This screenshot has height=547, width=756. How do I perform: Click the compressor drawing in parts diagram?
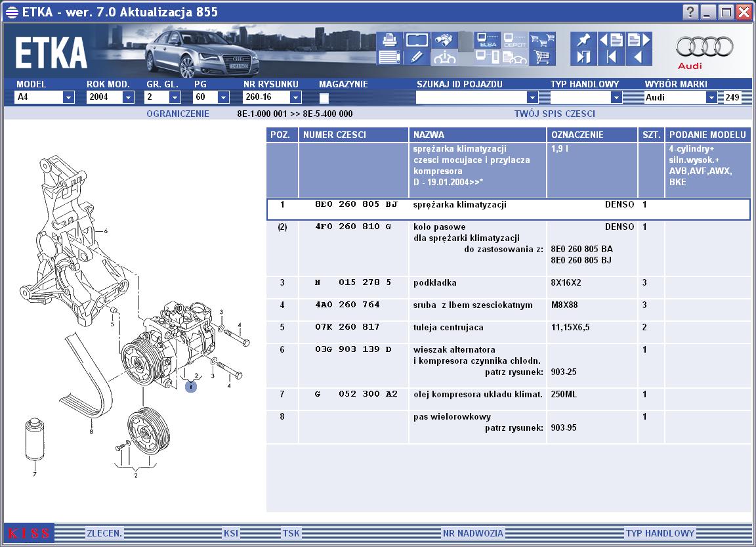169,345
